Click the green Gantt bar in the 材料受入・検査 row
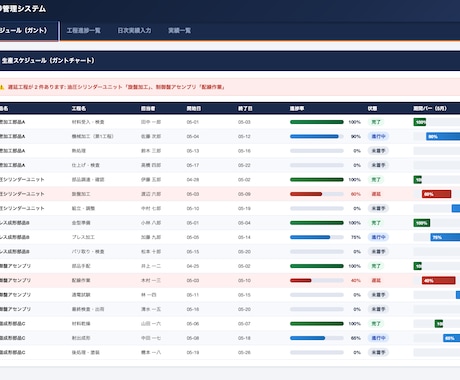Screen dimensions: 460x380 click(420, 122)
